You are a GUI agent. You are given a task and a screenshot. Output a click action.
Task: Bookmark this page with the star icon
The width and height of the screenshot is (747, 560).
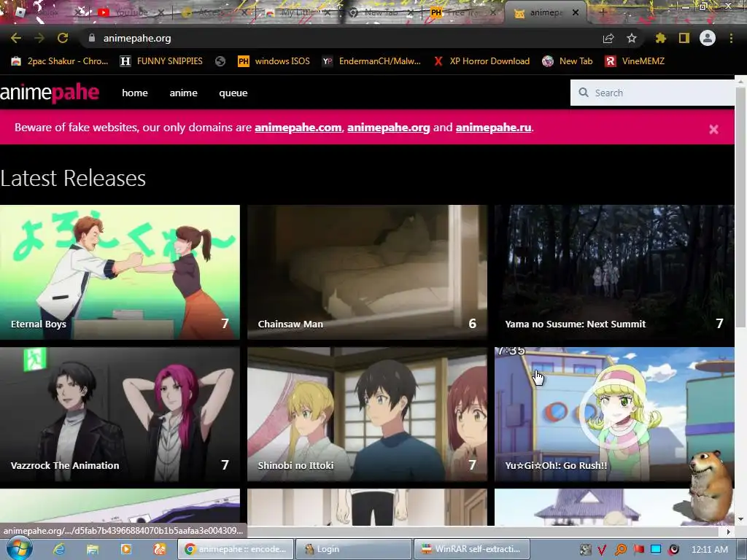point(632,38)
